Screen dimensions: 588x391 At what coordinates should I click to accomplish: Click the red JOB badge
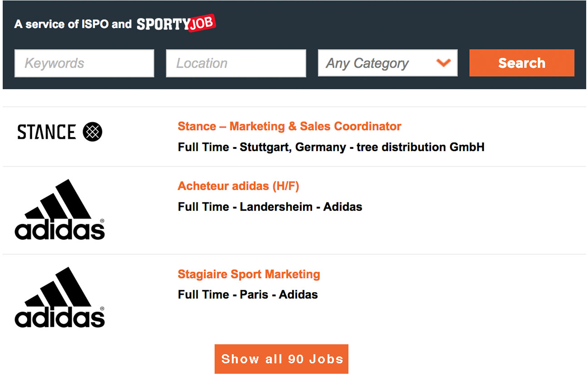coord(202,23)
